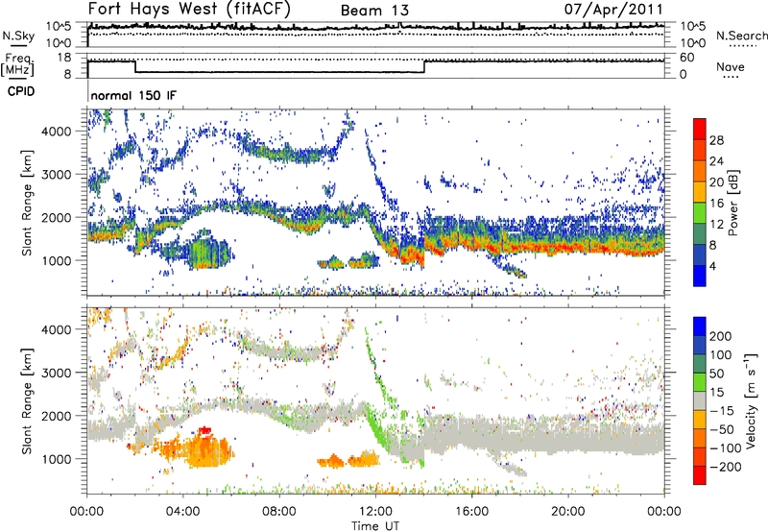Screen dimensions: 768x532
Task: Click the date '07/Apr/2011'
Action: [x=613, y=10]
